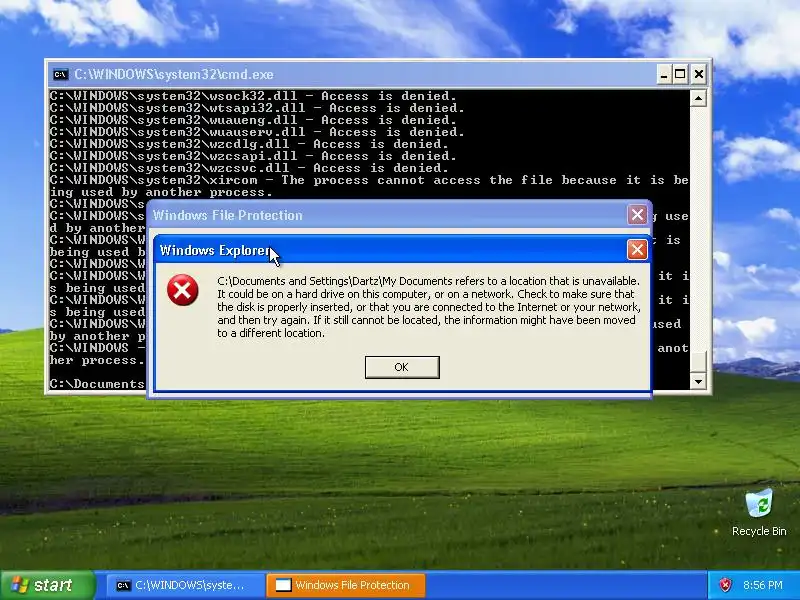
Task: Minimize the cmd.exe window
Action: point(663,74)
